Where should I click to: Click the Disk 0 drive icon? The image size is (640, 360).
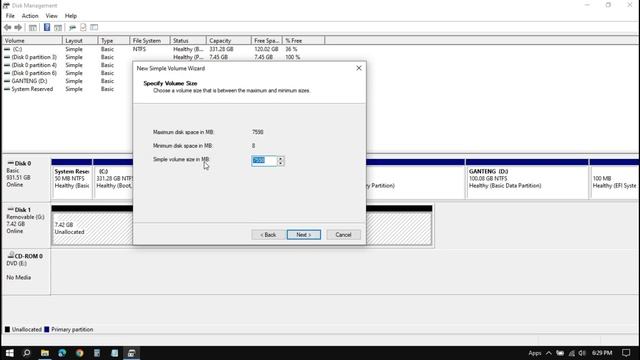11,163
